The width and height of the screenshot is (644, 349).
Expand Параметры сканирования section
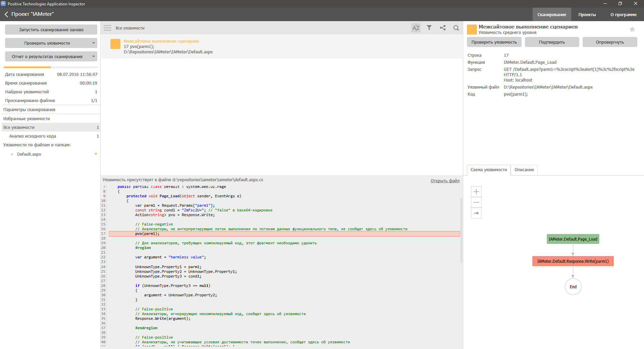pos(50,109)
